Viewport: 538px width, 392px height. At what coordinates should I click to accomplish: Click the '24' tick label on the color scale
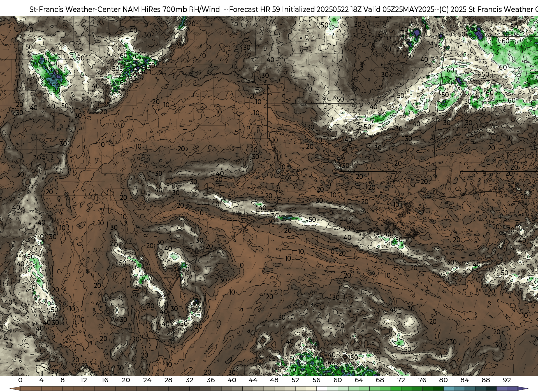tap(147, 380)
